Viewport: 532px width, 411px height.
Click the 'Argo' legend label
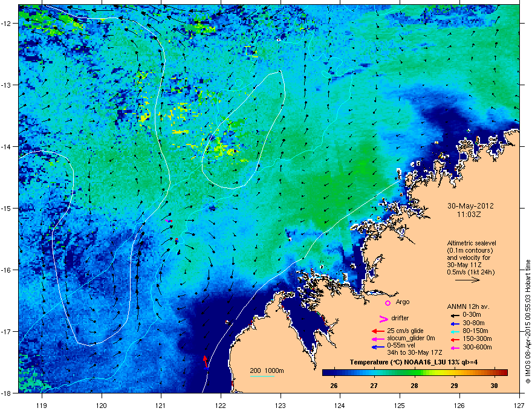(403, 302)
